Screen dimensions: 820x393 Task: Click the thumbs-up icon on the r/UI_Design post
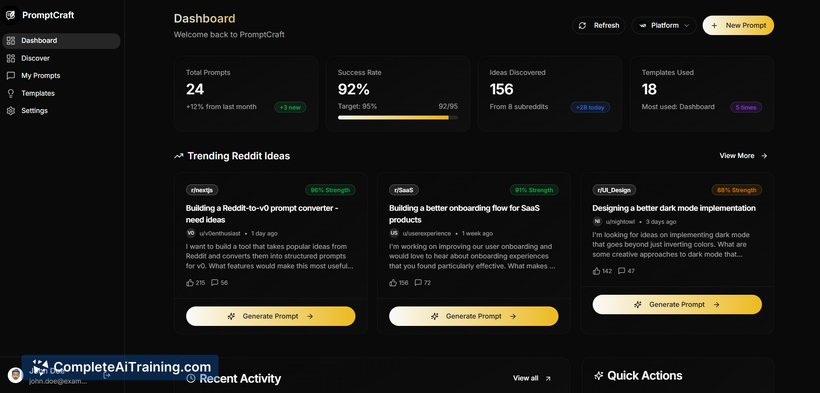(596, 271)
